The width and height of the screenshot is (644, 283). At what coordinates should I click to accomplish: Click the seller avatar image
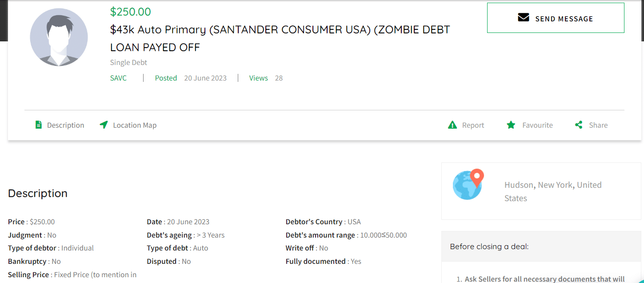pos(59,37)
